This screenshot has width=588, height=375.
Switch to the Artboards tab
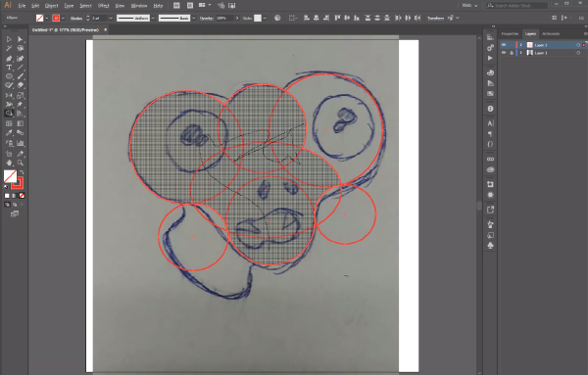pyautogui.click(x=551, y=33)
